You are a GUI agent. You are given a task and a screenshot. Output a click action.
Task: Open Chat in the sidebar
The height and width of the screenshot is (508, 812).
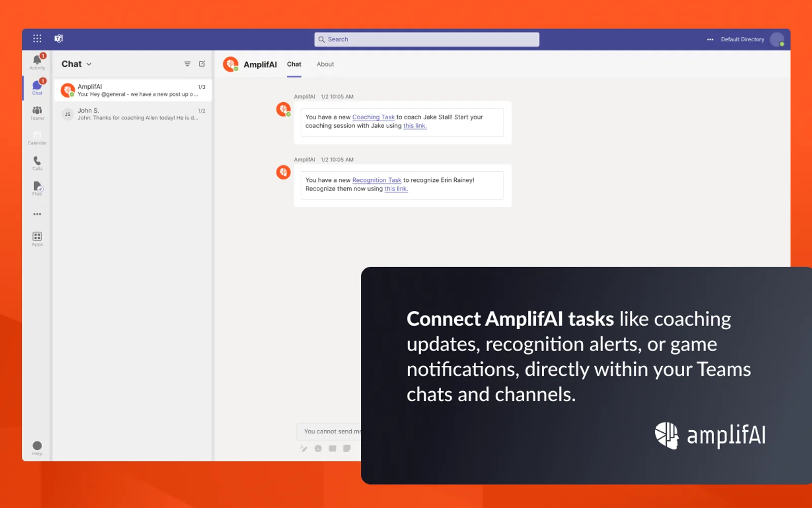37,87
